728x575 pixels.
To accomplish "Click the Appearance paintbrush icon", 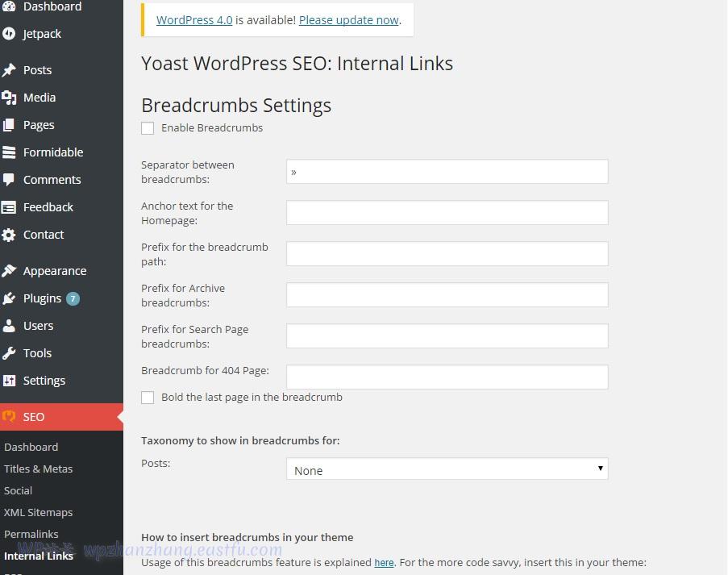I will pyautogui.click(x=9, y=271).
